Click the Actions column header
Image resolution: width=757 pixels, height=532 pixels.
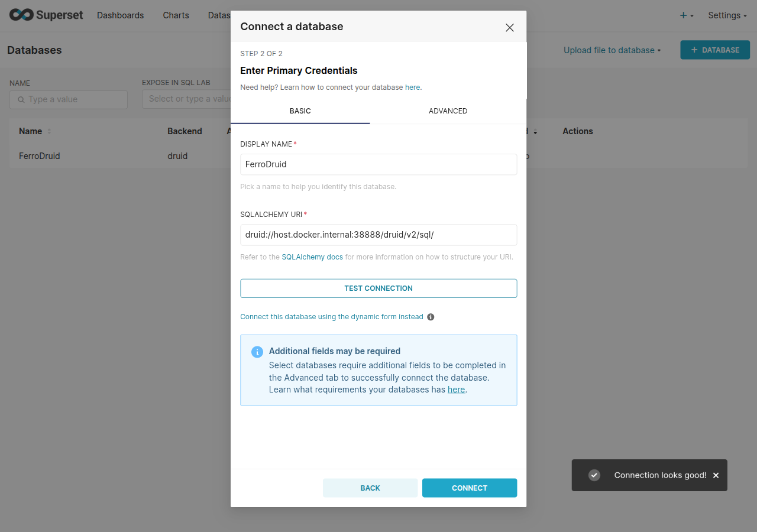click(x=578, y=131)
